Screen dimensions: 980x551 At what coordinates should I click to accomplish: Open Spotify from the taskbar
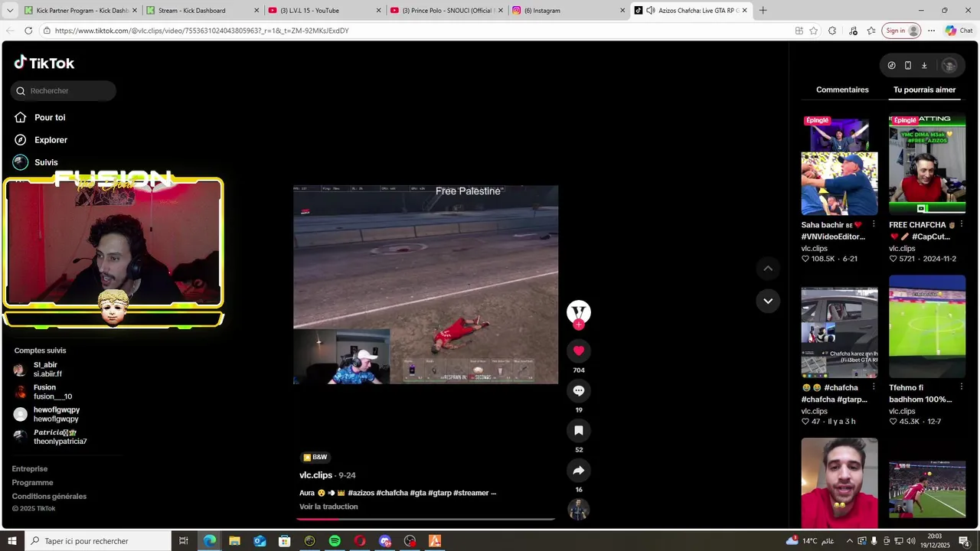(x=335, y=541)
